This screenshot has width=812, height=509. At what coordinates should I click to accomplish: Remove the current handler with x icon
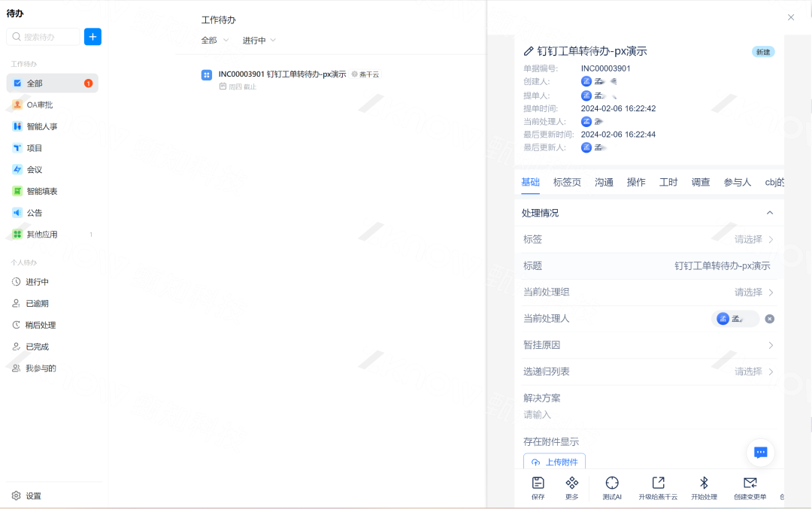click(x=770, y=319)
